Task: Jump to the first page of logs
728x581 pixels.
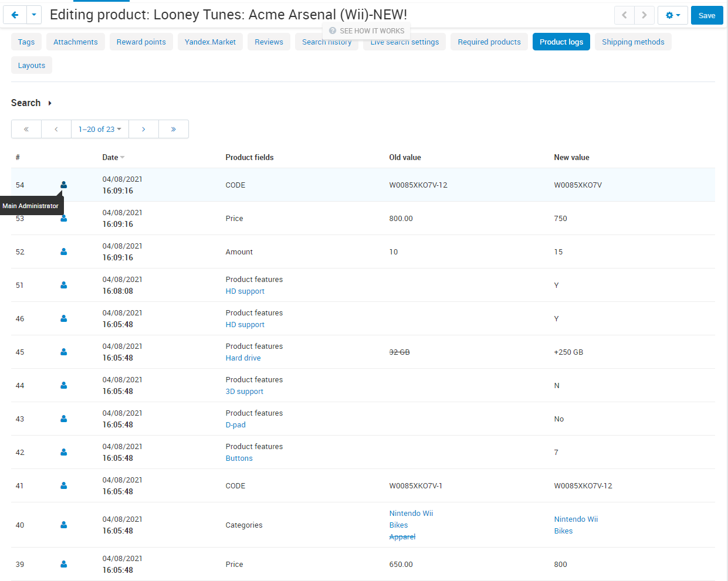Action: 26,129
